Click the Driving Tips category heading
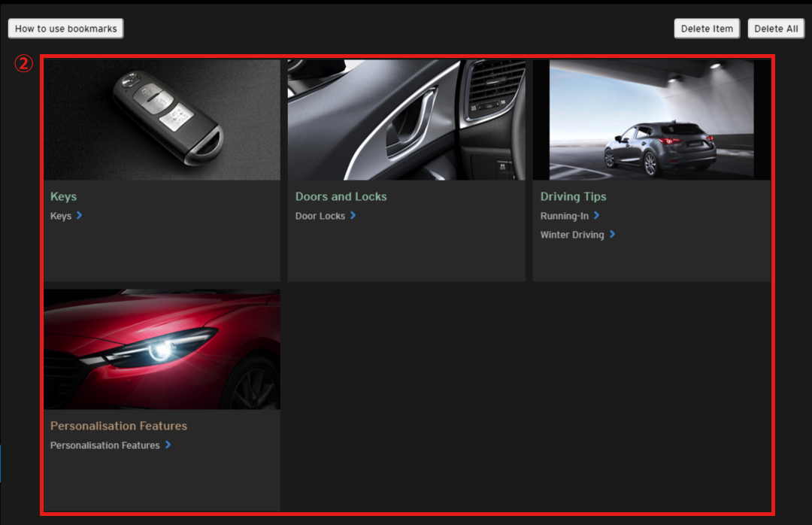This screenshot has height=525, width=812. tap(573, 196)
